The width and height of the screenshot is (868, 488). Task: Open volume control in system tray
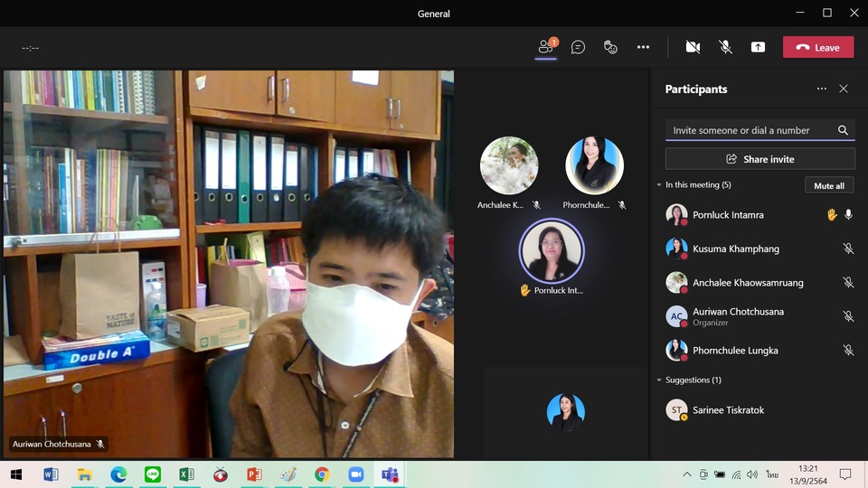751,474
